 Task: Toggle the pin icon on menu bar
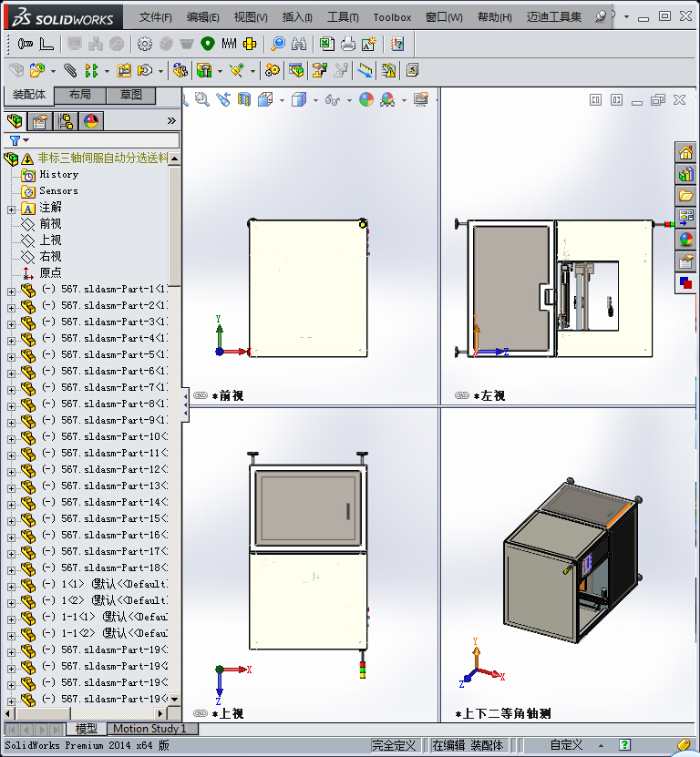coord(601,17)
